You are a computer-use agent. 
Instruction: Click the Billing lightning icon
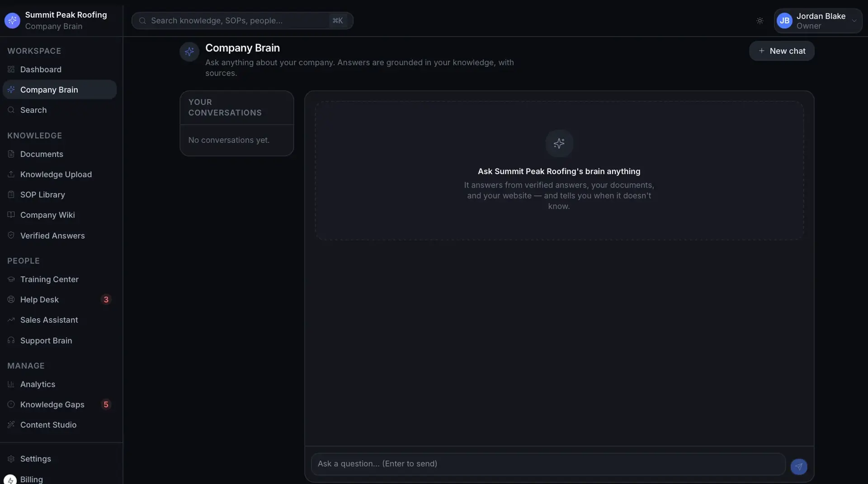pyautogui.click(x=10, y=479)
